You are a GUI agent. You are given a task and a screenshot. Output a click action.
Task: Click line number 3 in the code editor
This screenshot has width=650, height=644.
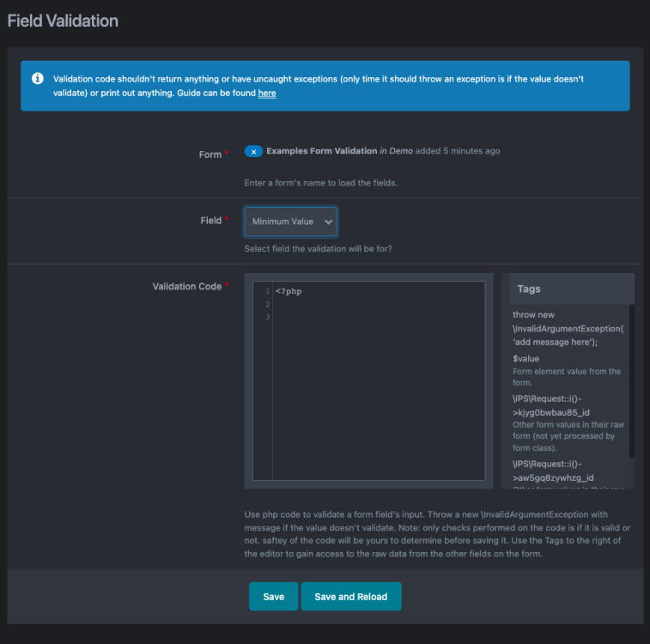pos(268,317)
